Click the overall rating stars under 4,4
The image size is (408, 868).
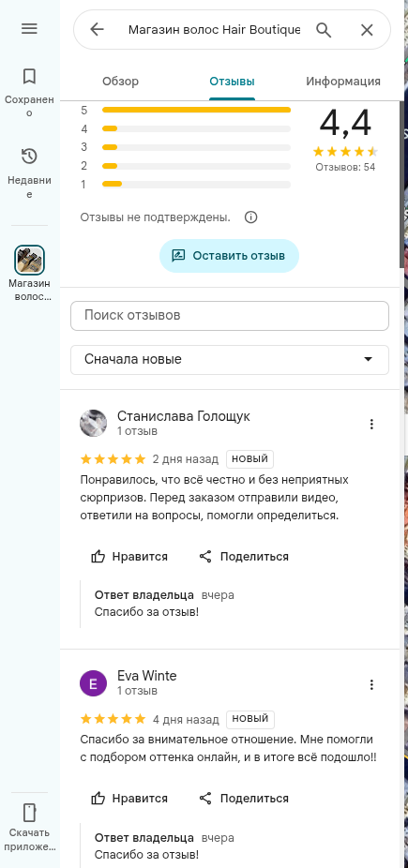coord(345,151)
